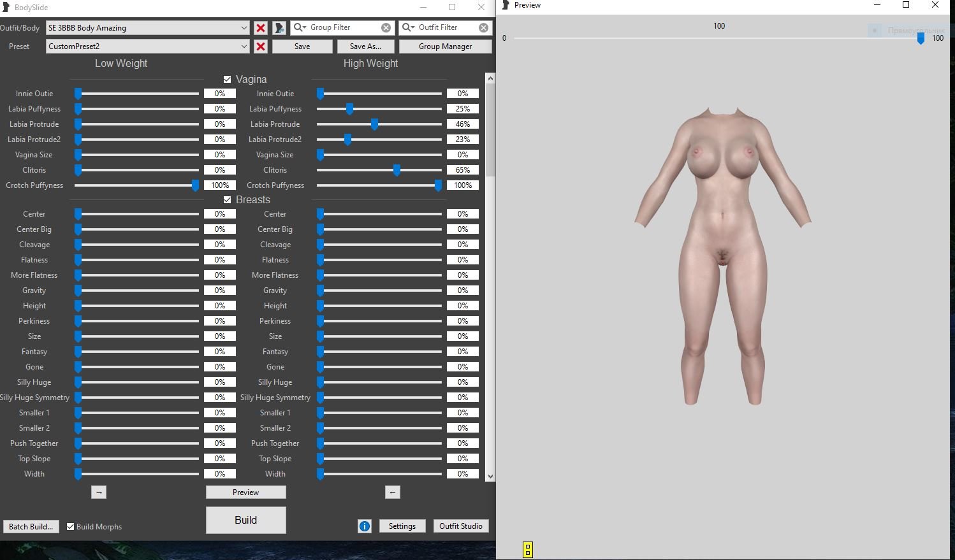Viewport: 955px width, 560px height.
Task: Open the blue info about icon
Action: (x=365, y=526)
